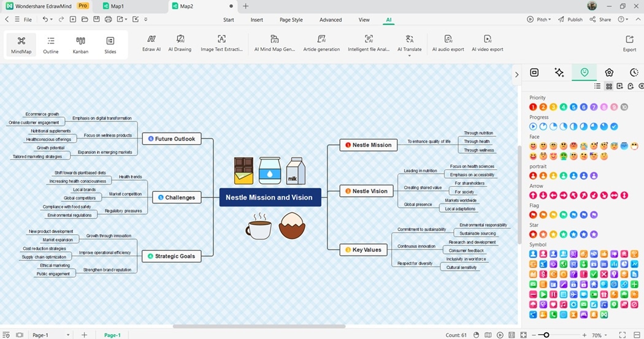Viewport: 644px width, 339px height.
Task: Switch to Outline view
Action: point(51,45)
